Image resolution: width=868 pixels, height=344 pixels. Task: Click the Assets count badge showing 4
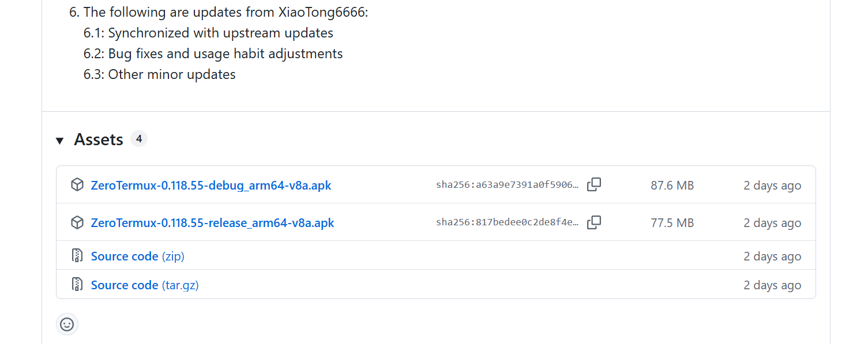coord(138,139)
